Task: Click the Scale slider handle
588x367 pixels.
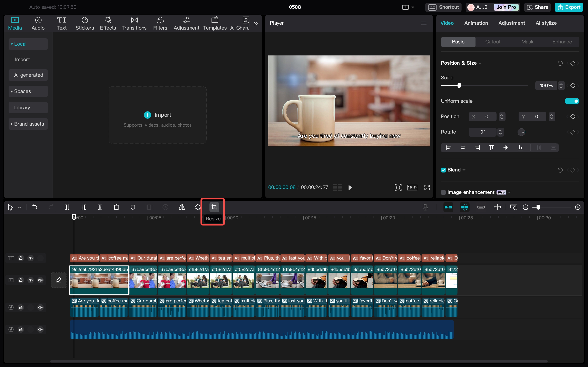Action: [x=459, y=85]
